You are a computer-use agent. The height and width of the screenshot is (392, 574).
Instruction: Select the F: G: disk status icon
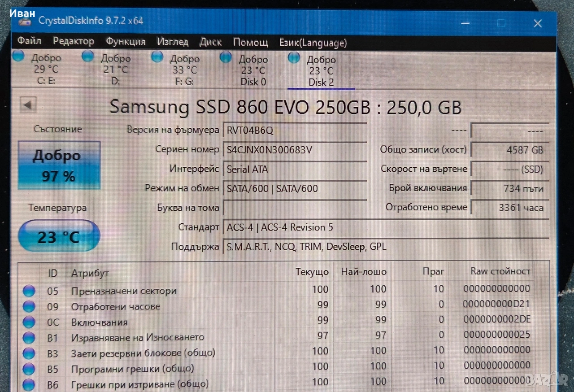(x=157, y=57)
